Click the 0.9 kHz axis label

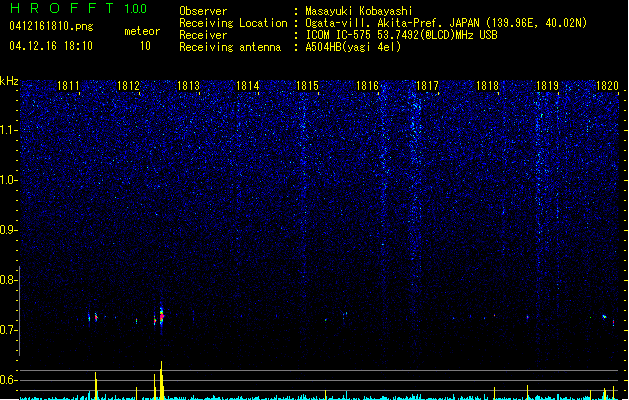[x=8, y=230]
